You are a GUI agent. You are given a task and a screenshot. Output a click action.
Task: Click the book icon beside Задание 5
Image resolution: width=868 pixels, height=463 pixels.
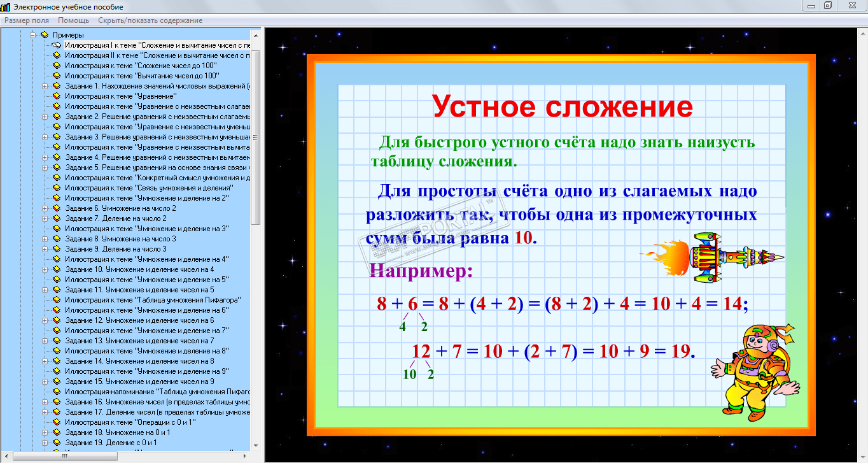pos(56,167)
